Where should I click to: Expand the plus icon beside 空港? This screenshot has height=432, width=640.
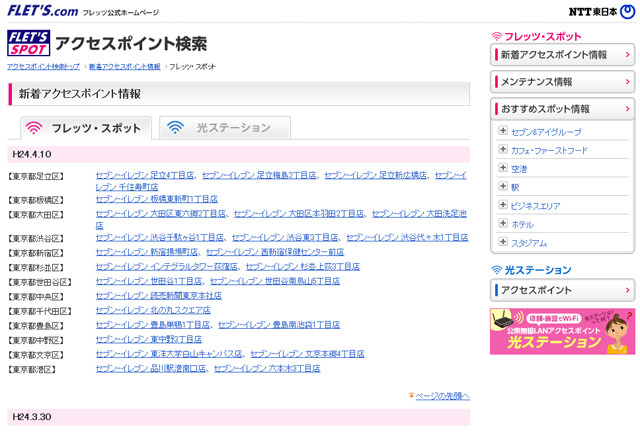pyautogui.click(x=503, y=168)
